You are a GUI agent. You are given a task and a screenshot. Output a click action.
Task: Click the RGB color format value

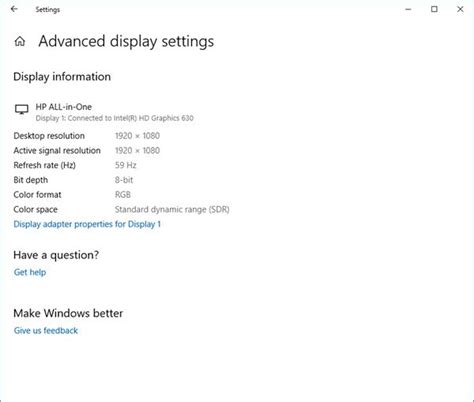point(123,195)
